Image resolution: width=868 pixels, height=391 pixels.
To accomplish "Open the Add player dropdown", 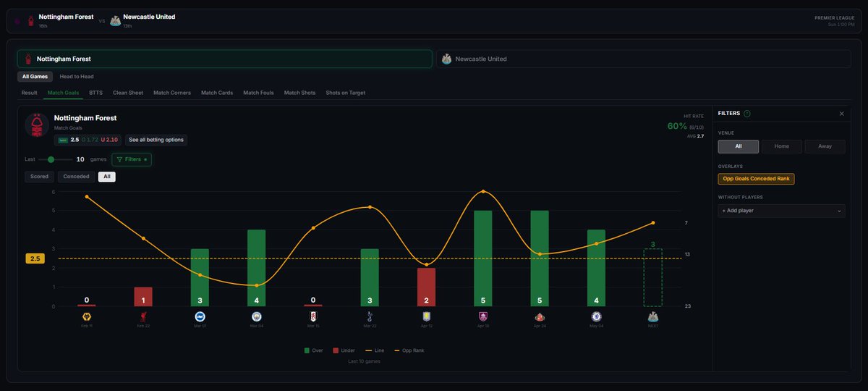I will click(781, 211).
